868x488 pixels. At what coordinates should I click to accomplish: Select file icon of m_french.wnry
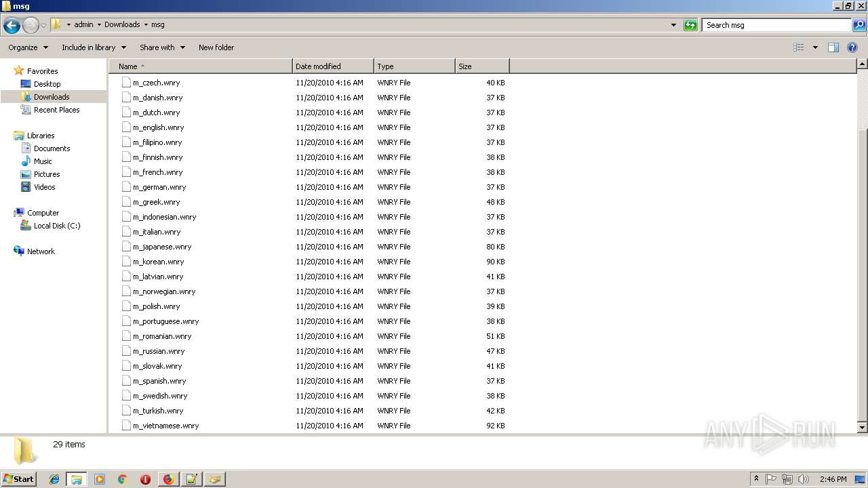125,172
